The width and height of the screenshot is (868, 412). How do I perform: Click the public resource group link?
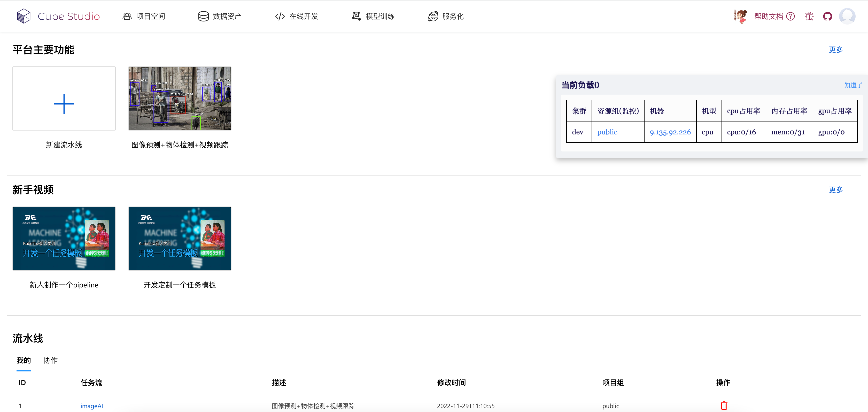pyautogui.click(x=607, y=132)
